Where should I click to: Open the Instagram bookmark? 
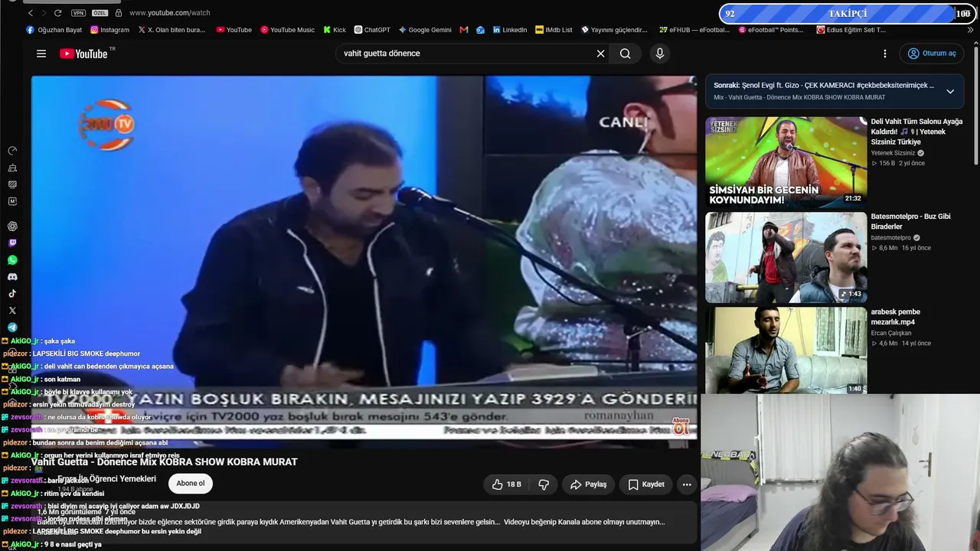[x=110, y=30]
